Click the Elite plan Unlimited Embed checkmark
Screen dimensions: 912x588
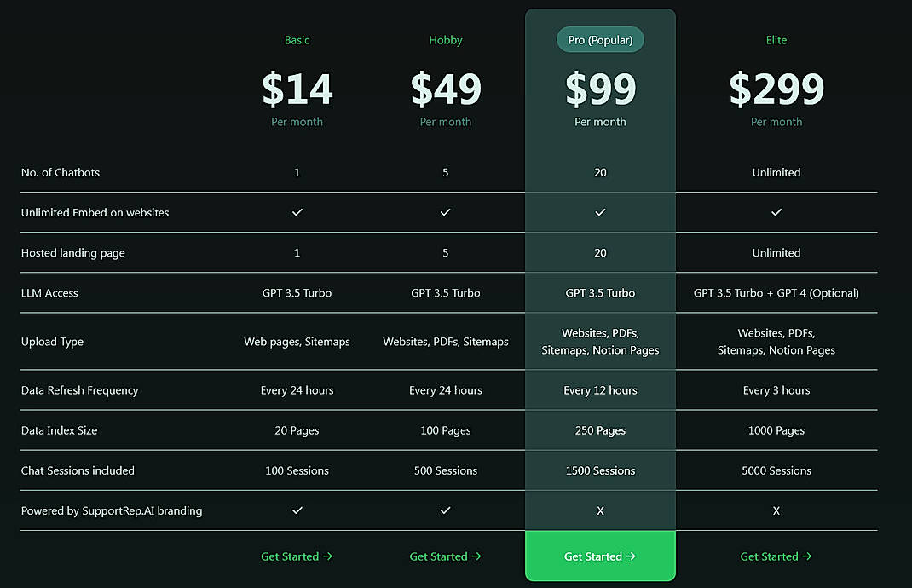(776, 212)
